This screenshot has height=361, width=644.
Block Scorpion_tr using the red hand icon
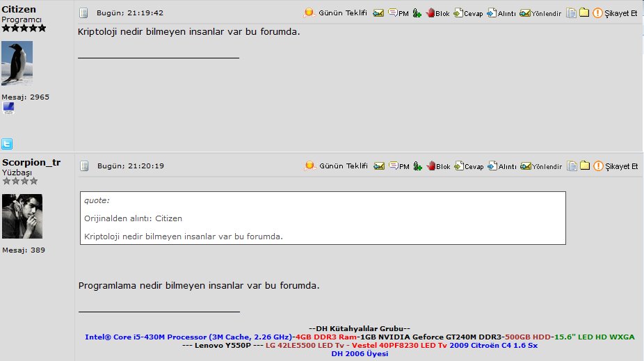pyautogui.click(x=437, y=166)
